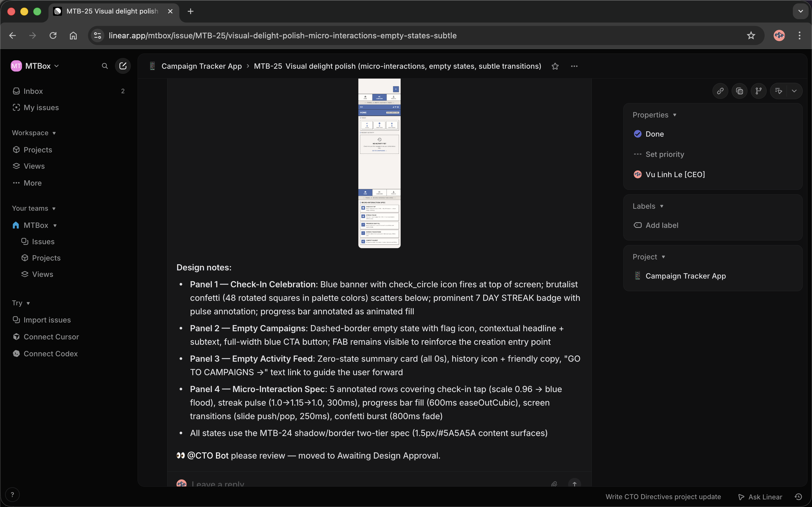Open the help menu via question mark icon
Screen dimensions: 812x507
pyautogui.click(x=12, y=494)
